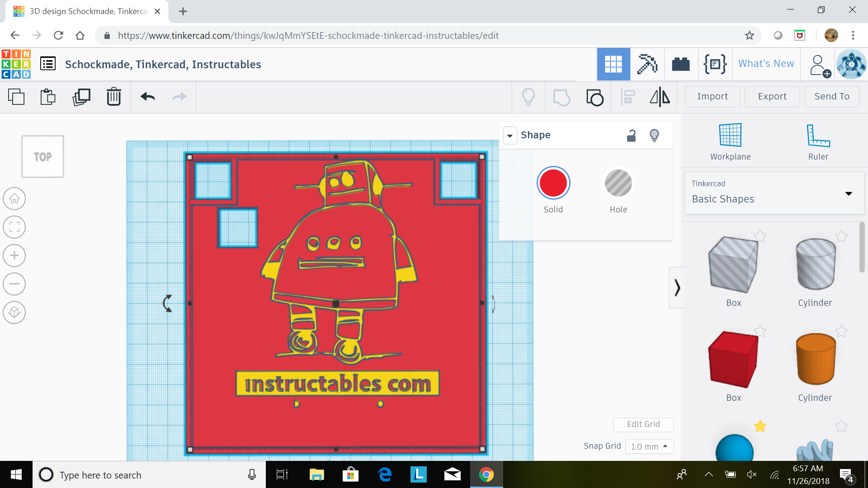
Task: Click the Mirror/Flip tool icon
Action: [660, 97]
